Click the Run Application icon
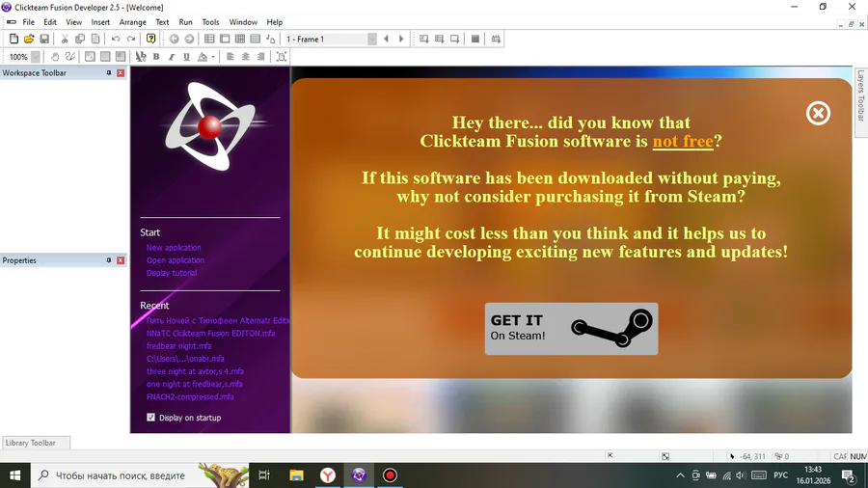Image resolution: width=868 pixels, height=488 pixels. click(x=439, y=39)
